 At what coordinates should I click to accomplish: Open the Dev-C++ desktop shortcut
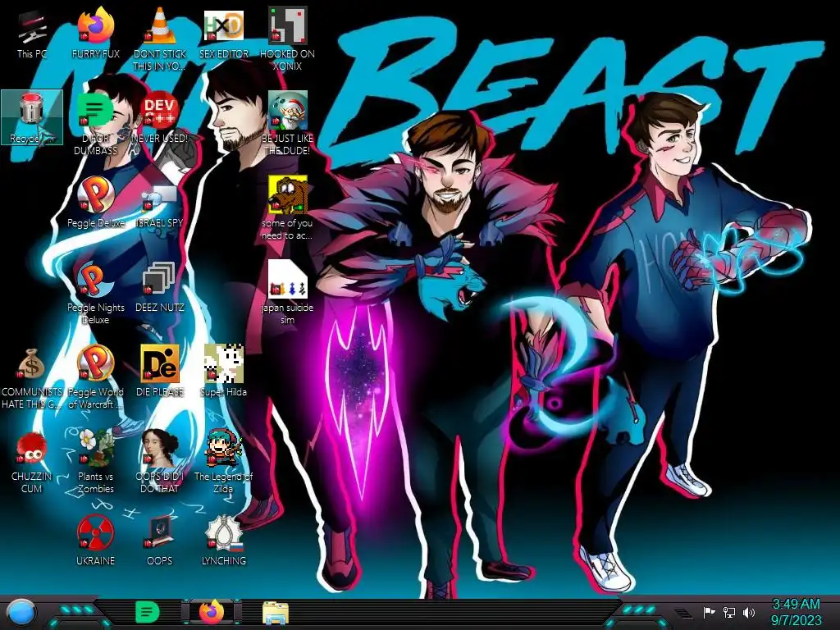pos(159,118)
